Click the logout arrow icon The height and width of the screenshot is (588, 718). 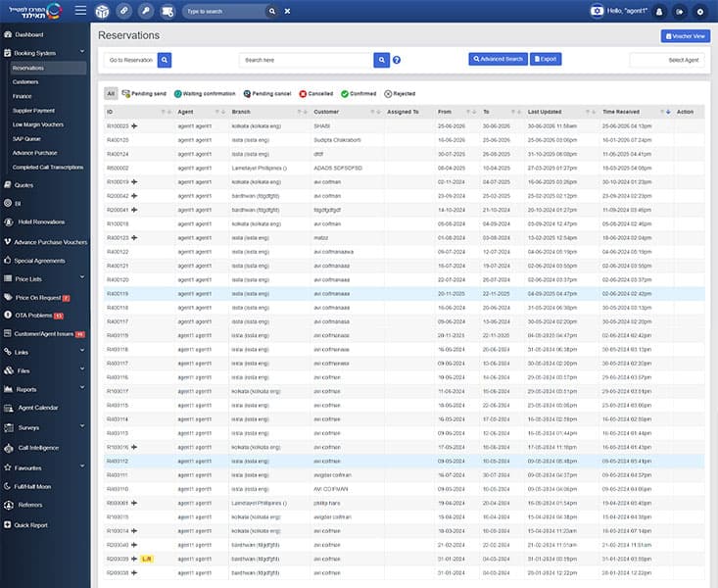pyautogui.click(x=680, y=12)
